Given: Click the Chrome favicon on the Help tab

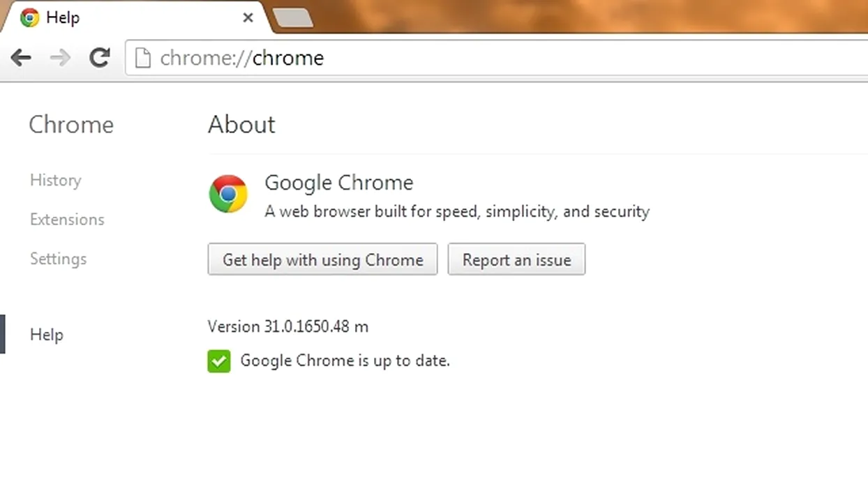Looking at the screenshot, I should tap(29, 17).
